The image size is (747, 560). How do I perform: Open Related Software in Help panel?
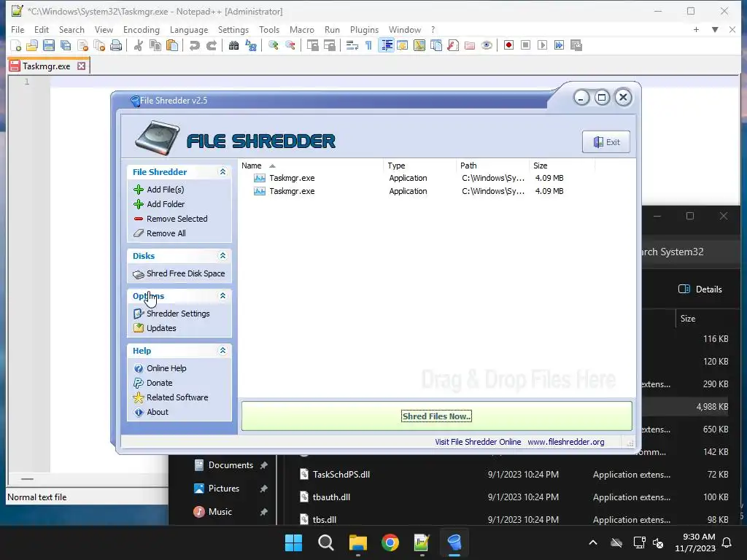pyautogui.click(x=171, y=397)
